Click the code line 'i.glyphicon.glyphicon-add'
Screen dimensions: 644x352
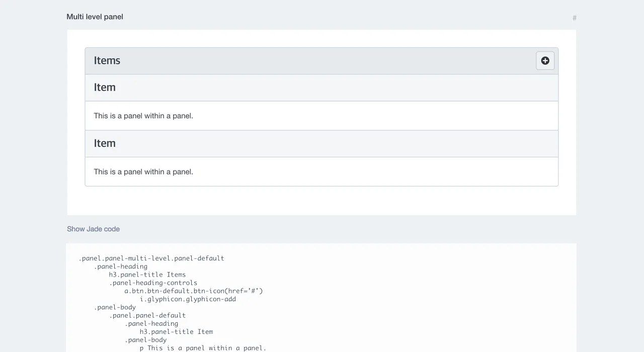pyautogui.click(x=188, y=299)
